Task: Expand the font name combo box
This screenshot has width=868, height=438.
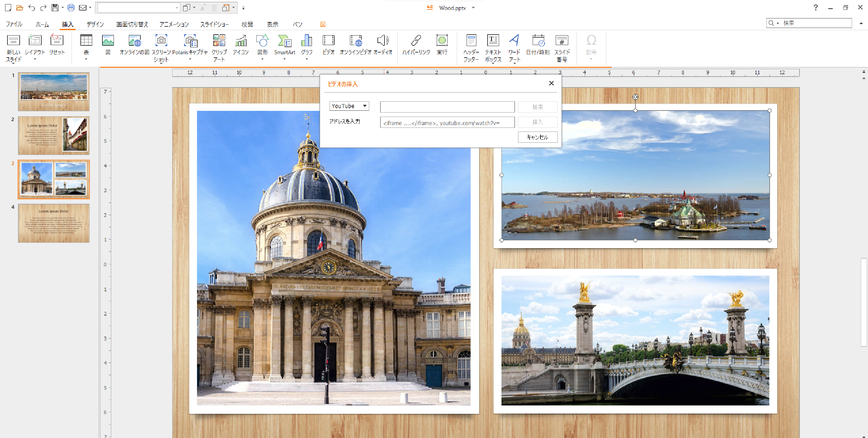Action: coord(177,8)
